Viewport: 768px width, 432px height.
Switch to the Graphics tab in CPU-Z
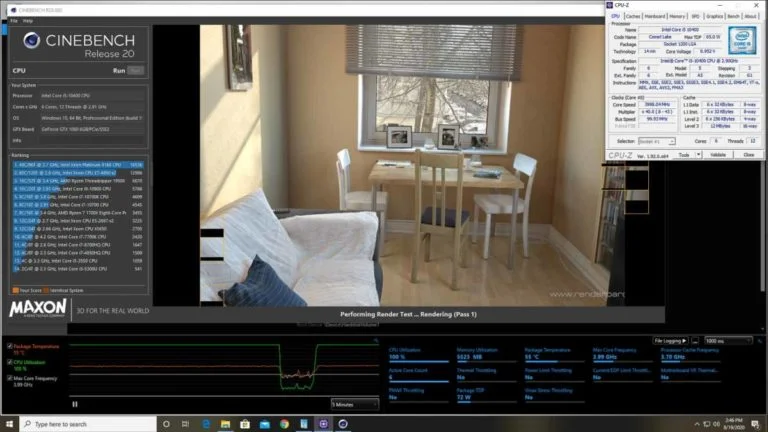point(714,16)
